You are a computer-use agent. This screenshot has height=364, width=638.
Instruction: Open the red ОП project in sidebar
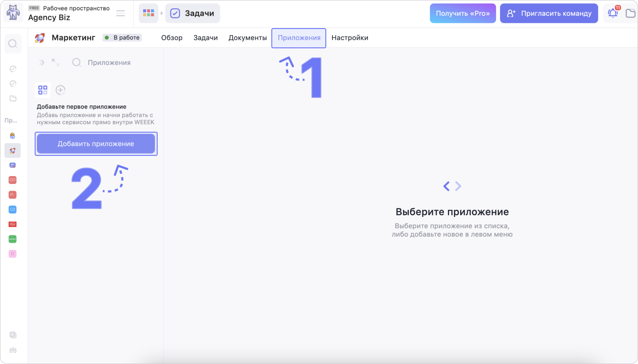coord(13,180)
